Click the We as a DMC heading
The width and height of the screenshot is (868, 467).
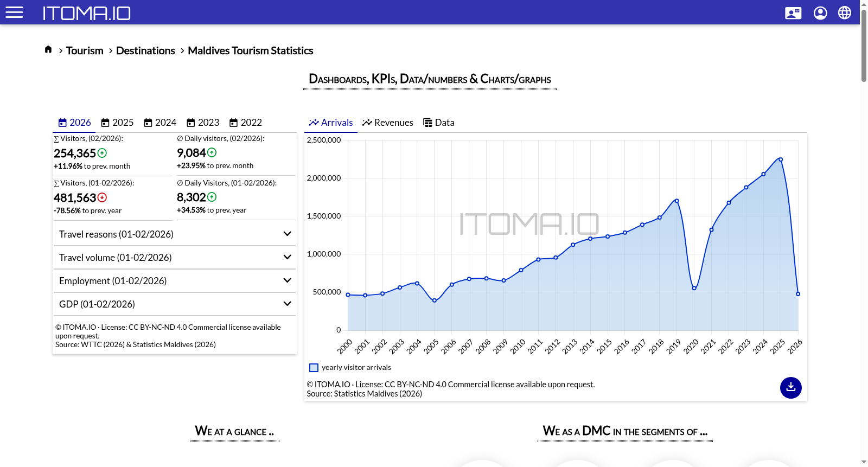click(626, 431)
